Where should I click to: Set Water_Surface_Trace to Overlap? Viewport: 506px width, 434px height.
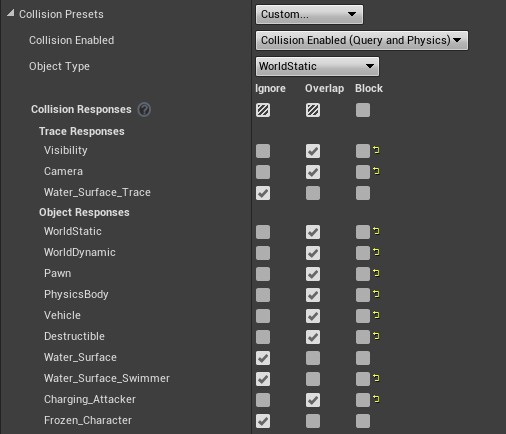click(313, 193)
